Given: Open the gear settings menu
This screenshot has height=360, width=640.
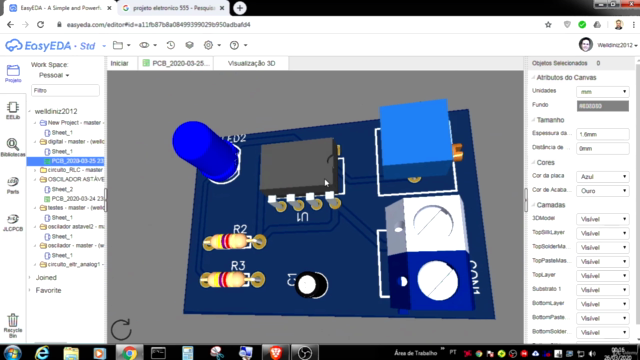Looking at the screenshot, I should 209,45.
